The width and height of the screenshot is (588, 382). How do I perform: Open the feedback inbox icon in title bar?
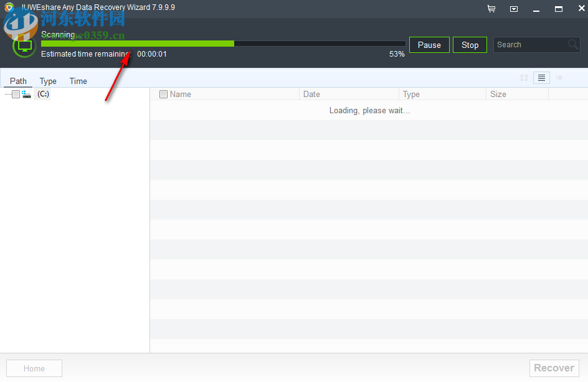(513, 9)
